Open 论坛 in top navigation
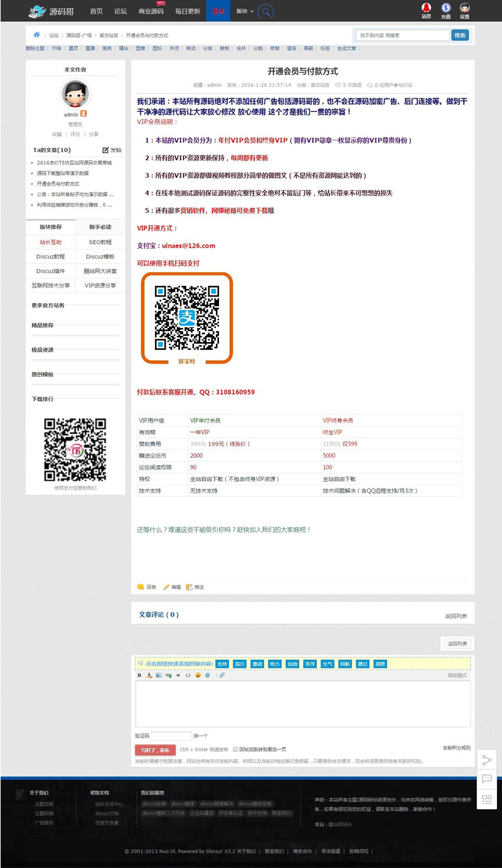 click(120, 11)
